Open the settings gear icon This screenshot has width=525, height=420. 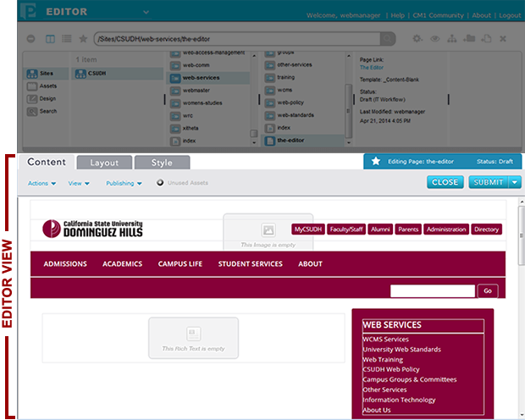pos(417,38)
